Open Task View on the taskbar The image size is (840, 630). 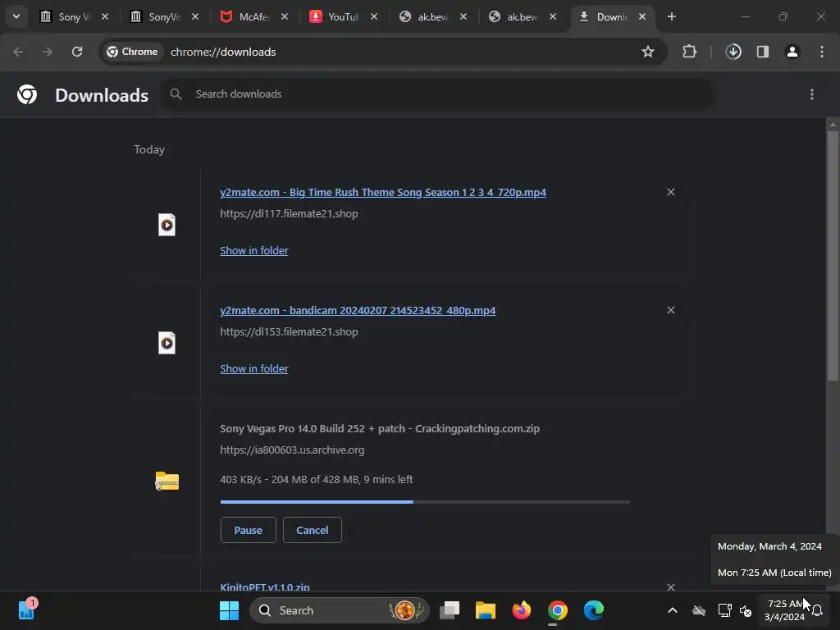[450, 610]
